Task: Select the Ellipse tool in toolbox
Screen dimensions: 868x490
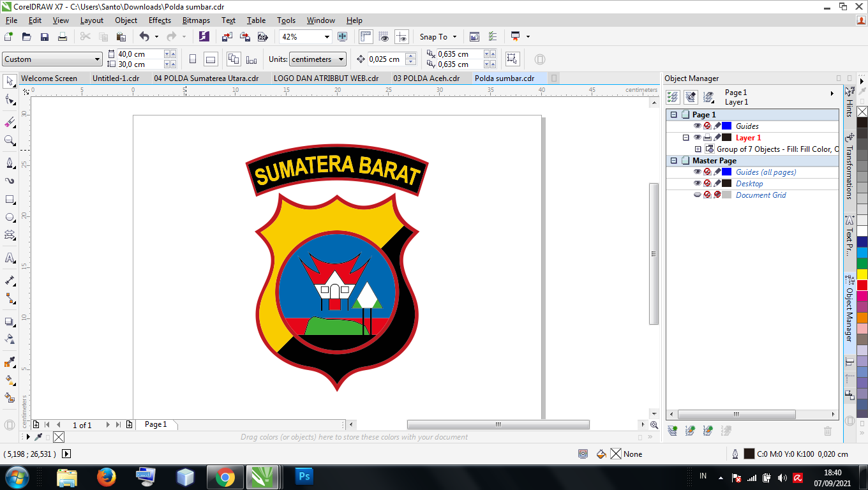Action: pyautogui.click(x=10, y=217)
